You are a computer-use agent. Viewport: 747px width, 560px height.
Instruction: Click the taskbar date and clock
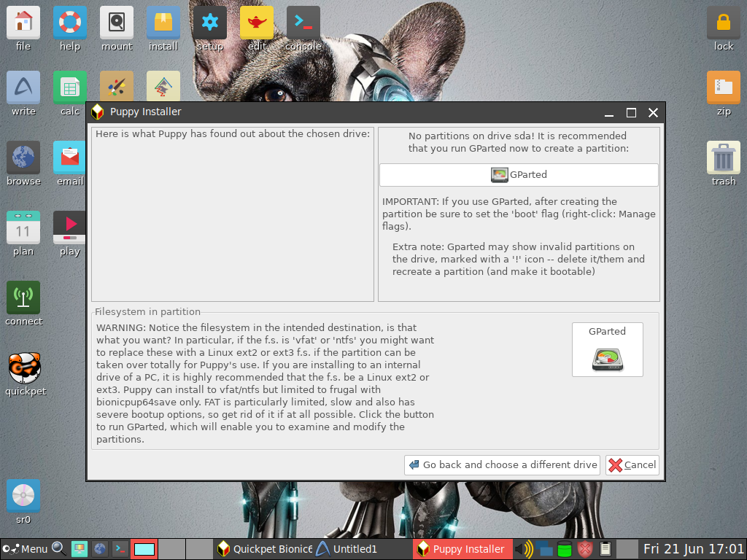click(693, 549)
